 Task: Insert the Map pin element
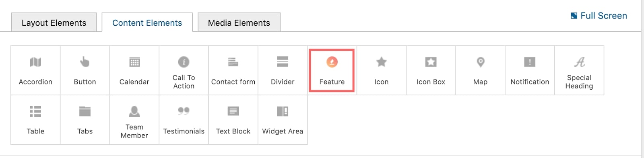point(481,70)
